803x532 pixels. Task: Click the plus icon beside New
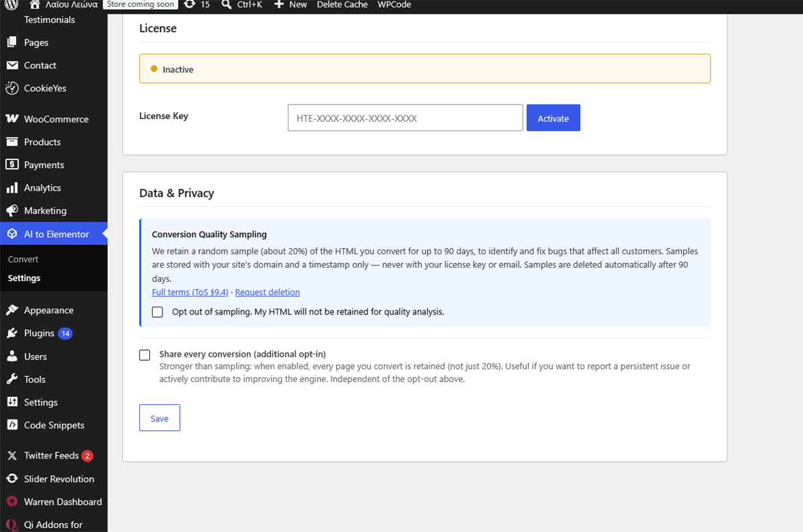[x=279, y=5]
